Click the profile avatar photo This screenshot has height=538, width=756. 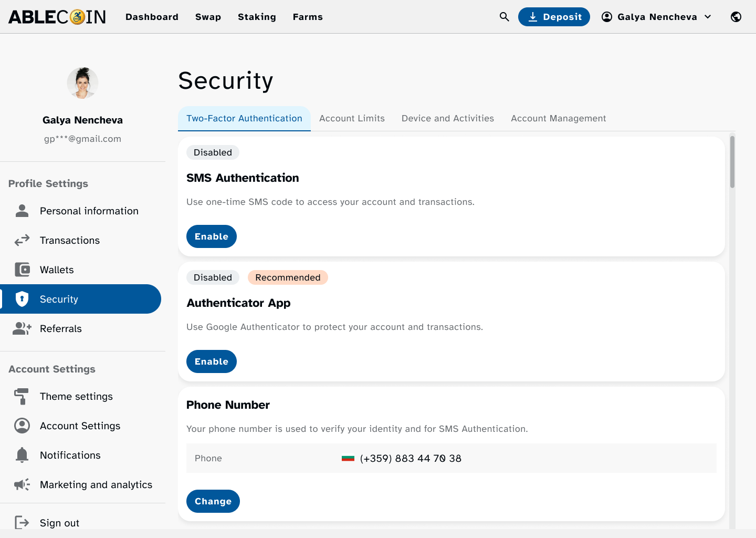pyautogui.click(x=82, y=83)
